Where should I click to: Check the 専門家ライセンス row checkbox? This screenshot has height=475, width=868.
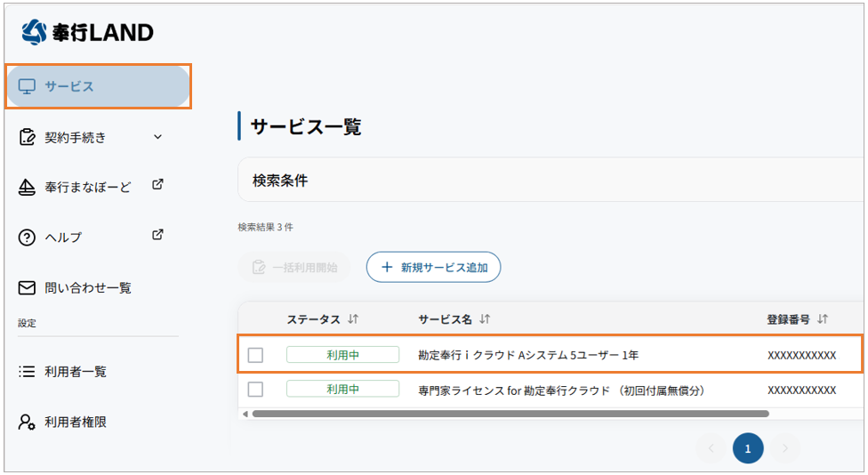pyautogui.click(x=255, y=390)
